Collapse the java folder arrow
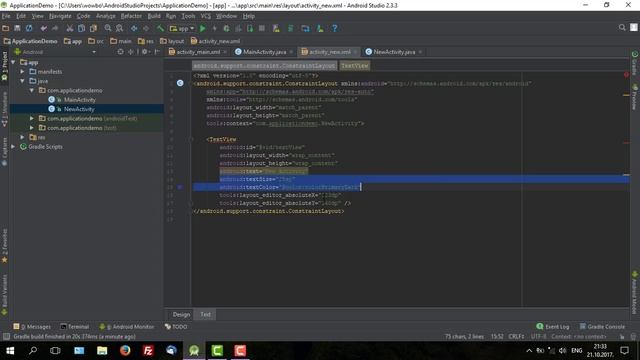 coord(22,81)
